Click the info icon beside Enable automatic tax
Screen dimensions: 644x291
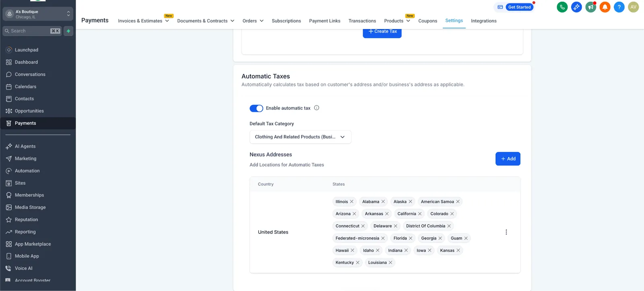pyautogui.click(x=317, y=108)
